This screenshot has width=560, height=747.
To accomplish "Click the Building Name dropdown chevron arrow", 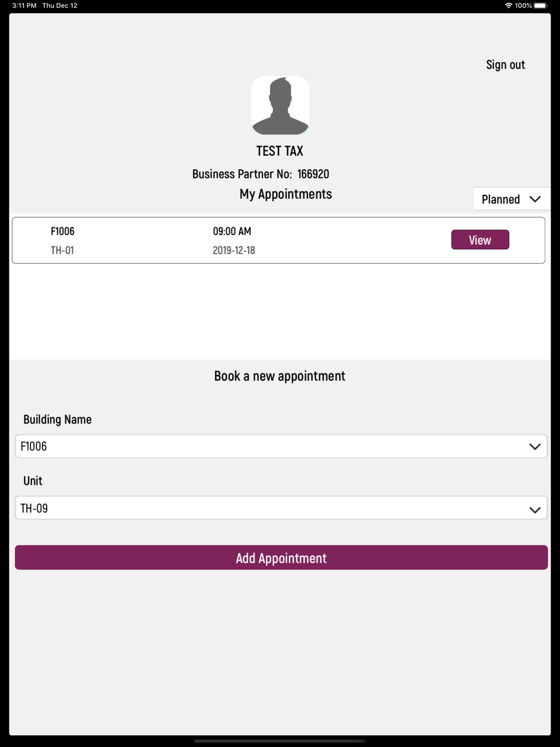I will click(x=535, y=446).
